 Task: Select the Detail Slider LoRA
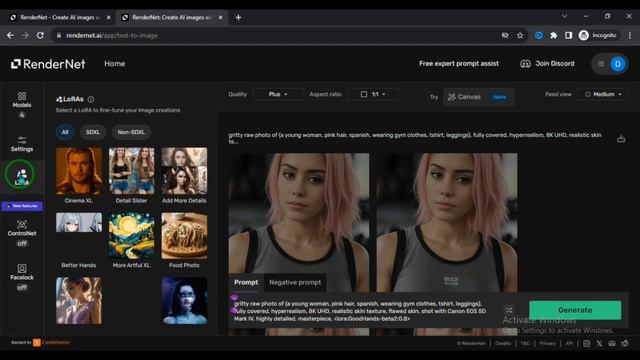pos(131,176)
